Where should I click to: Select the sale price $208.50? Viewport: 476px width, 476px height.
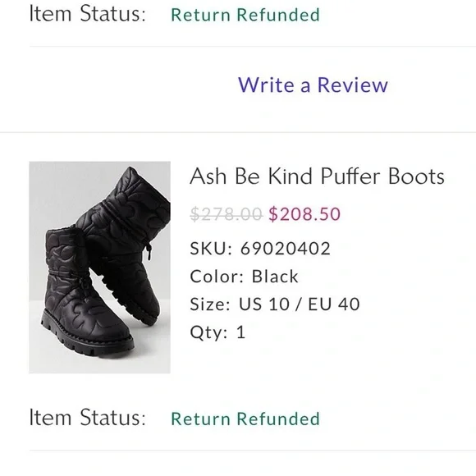[x=304, y=213]
